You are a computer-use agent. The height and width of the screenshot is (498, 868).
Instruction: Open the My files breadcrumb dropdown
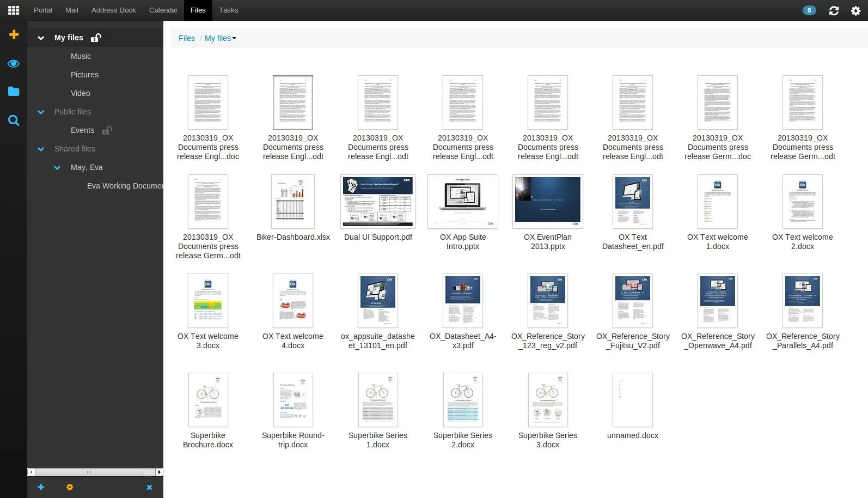pos(221,38)
